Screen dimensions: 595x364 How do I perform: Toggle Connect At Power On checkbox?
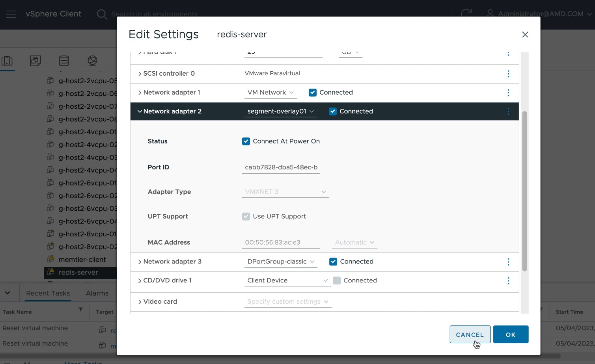click(246, 141)
